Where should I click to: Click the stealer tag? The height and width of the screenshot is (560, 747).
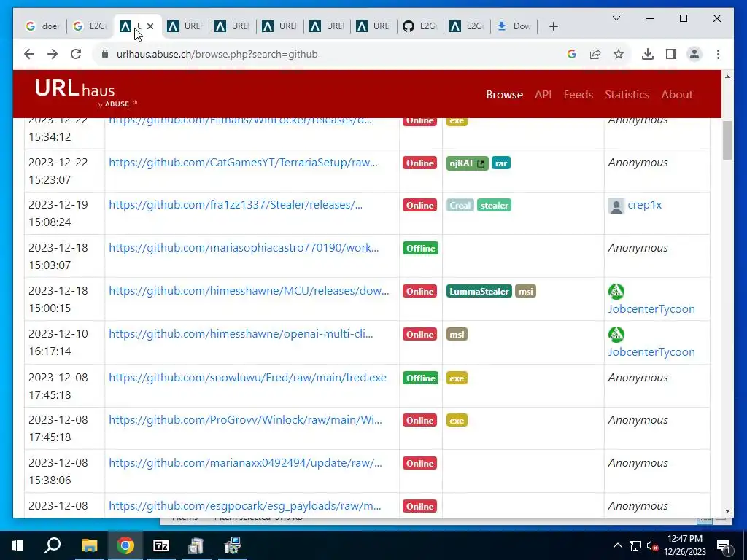pyautogui.click(x=494, y=205)
